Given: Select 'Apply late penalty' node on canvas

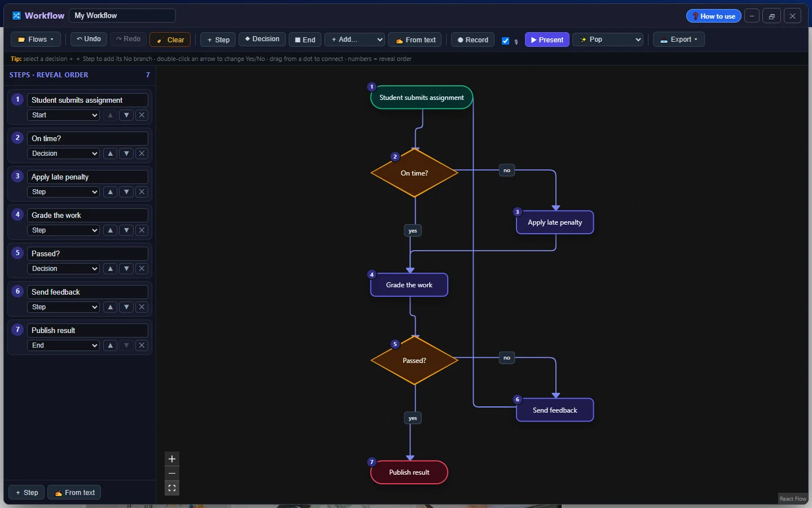Looking at the screenshot, I should (555, 222).
